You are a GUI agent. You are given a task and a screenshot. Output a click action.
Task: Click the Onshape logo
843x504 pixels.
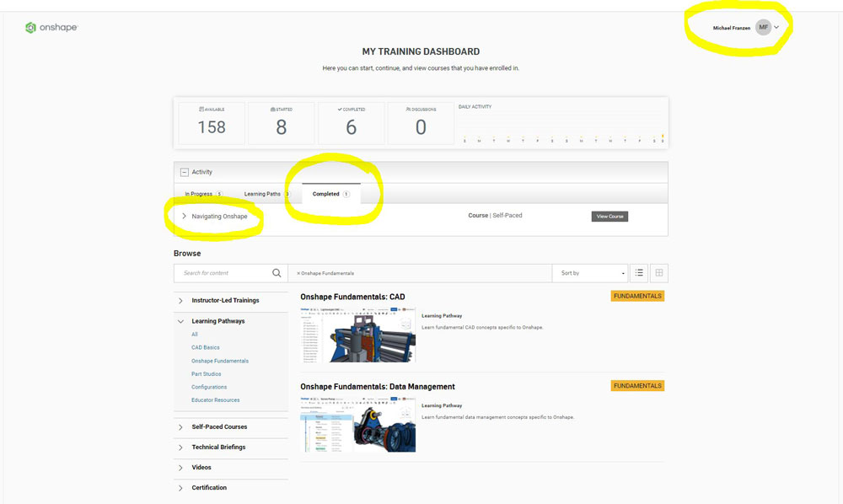[51, 28]
